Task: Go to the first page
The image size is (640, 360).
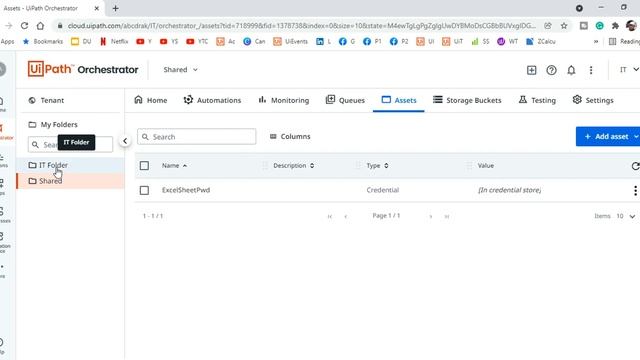Action: pyautogui.click(x=330, y=216)
